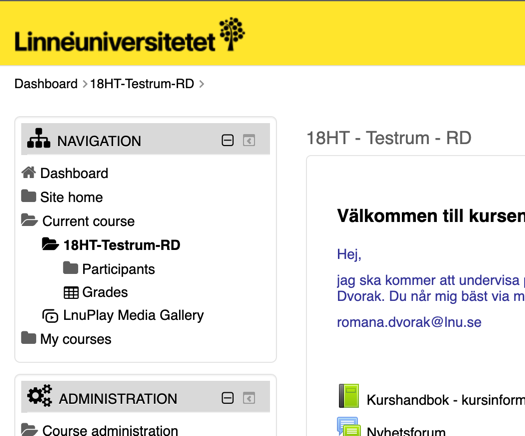525x436 pixels.
Task: Click the Administration block gears icon
Action: 40,396
